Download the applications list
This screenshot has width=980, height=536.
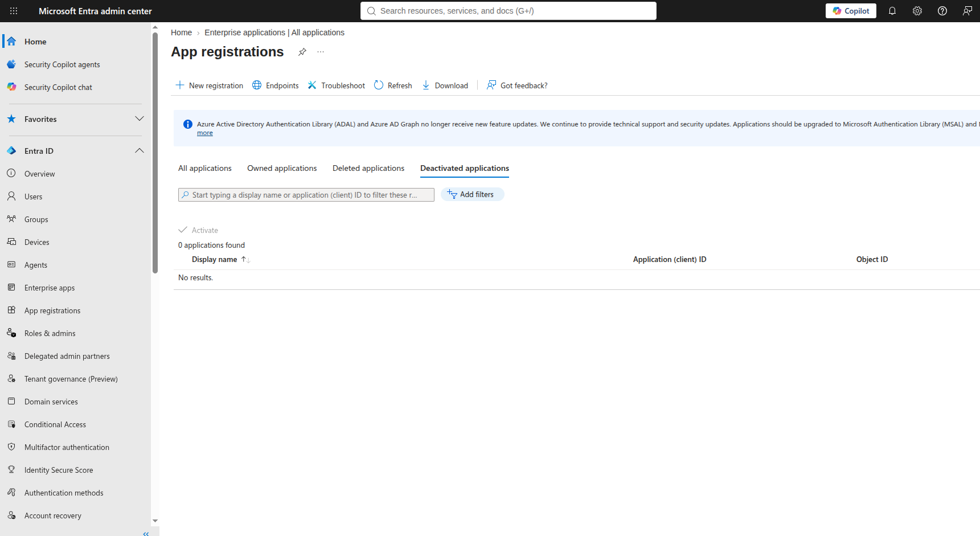coord(445,85)
